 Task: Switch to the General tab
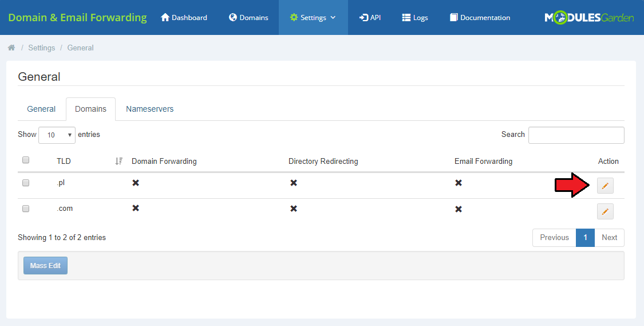[x=41, y=109]
